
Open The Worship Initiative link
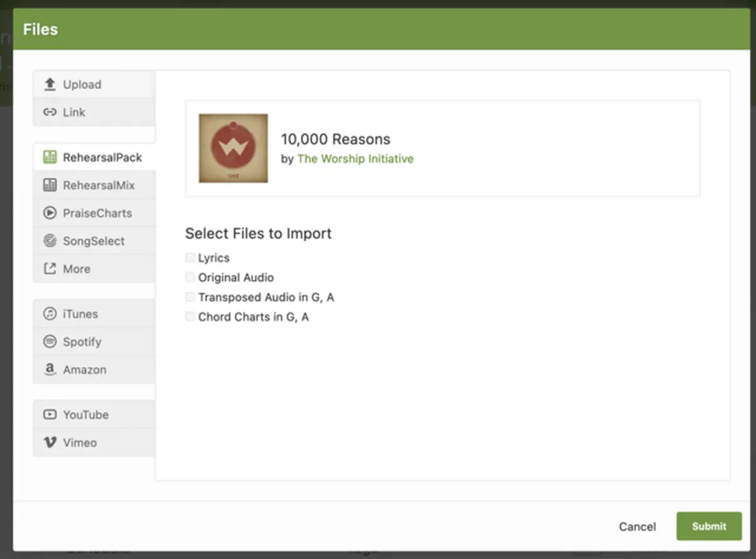click(355, 159)
